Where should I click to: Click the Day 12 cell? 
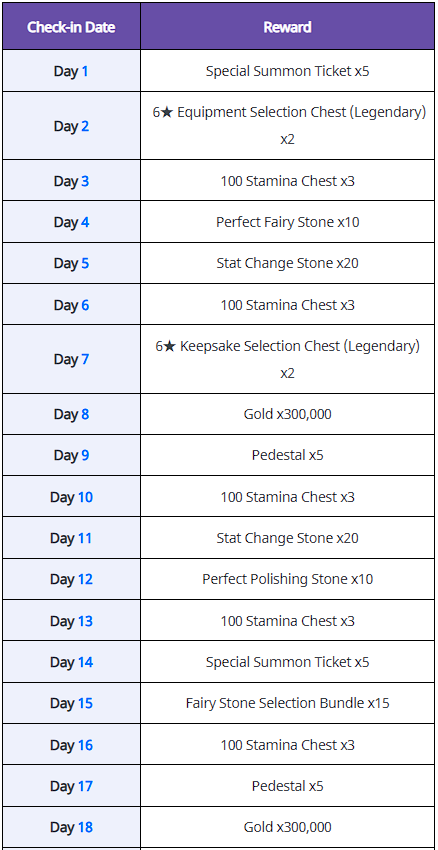71,579
